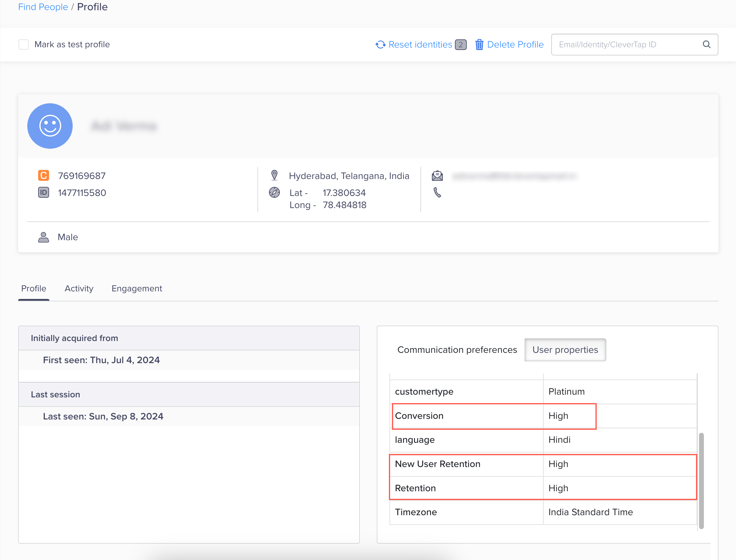736x560 pixels.
Task: Click the gender person icon beside Male
Action: (x=43, y=237)
